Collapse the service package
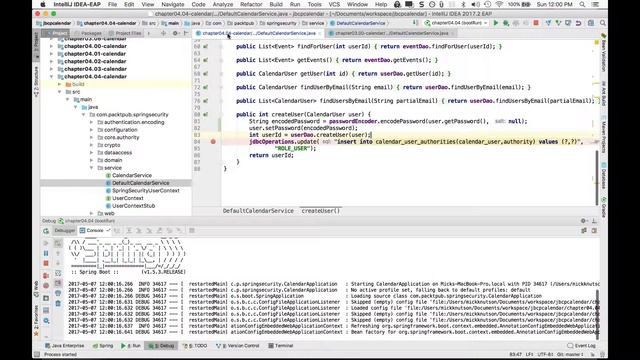Viewport: 640px width, 360px height. pyautogui.click(x=91, y=168)
